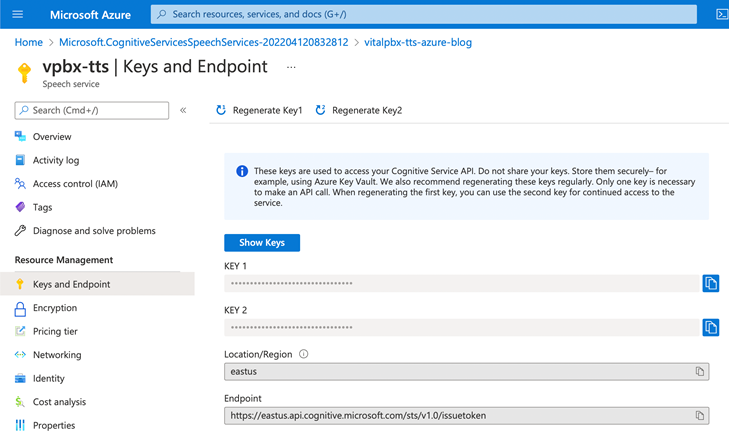Open Cloud Shell icon in header
The image size is (729, 441).
[722, 14]
